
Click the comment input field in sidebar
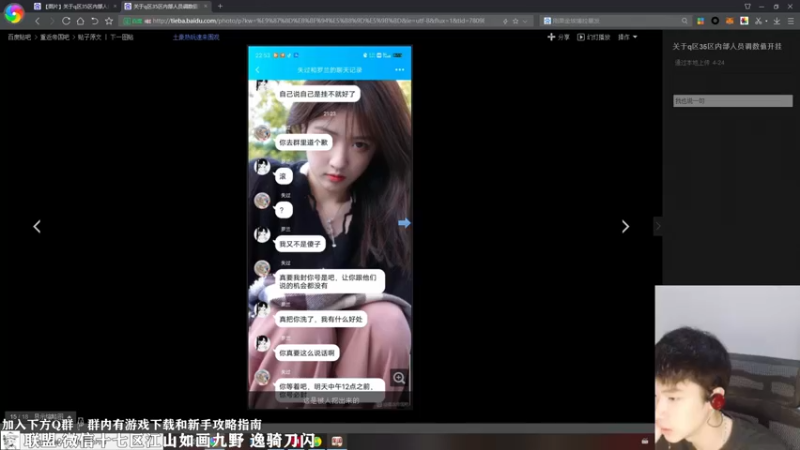733,101
